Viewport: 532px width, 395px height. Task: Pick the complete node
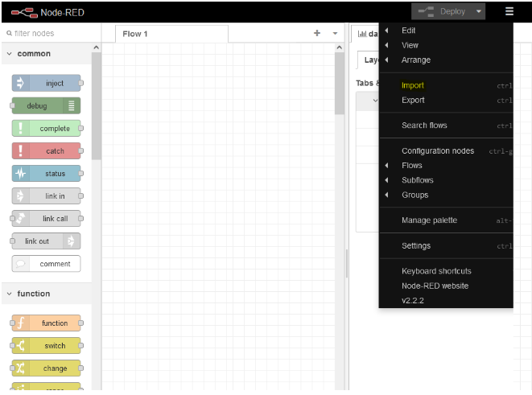coord(47,129)
